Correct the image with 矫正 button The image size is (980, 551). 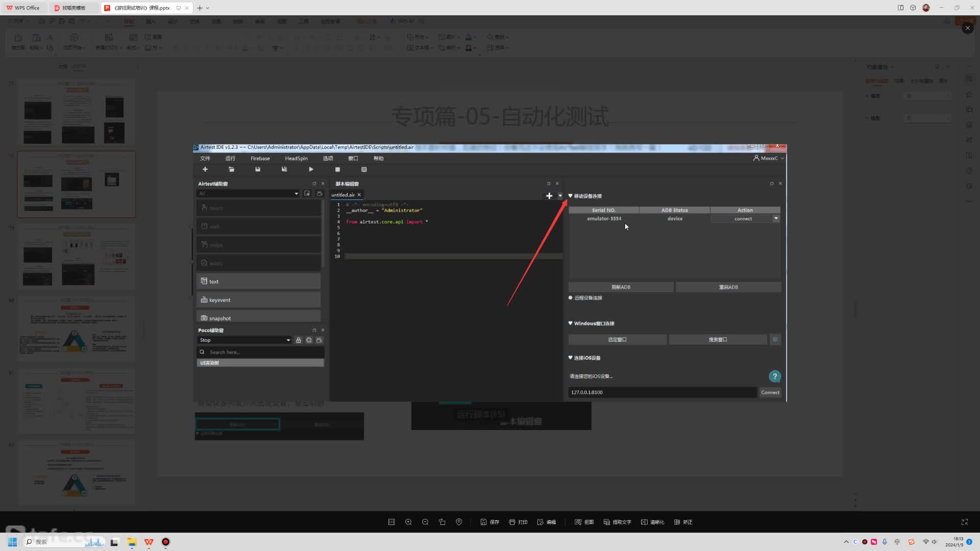683,522
